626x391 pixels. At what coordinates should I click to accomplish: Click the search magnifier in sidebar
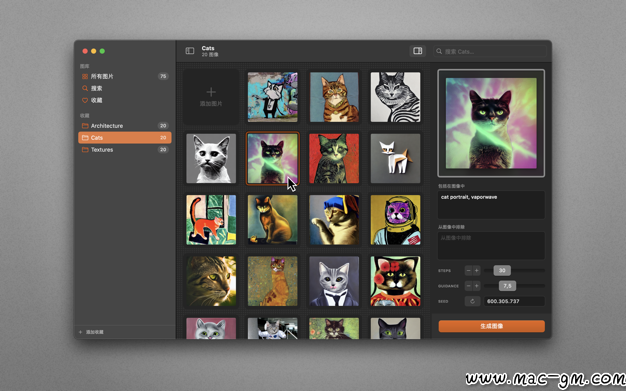[85, 88]
